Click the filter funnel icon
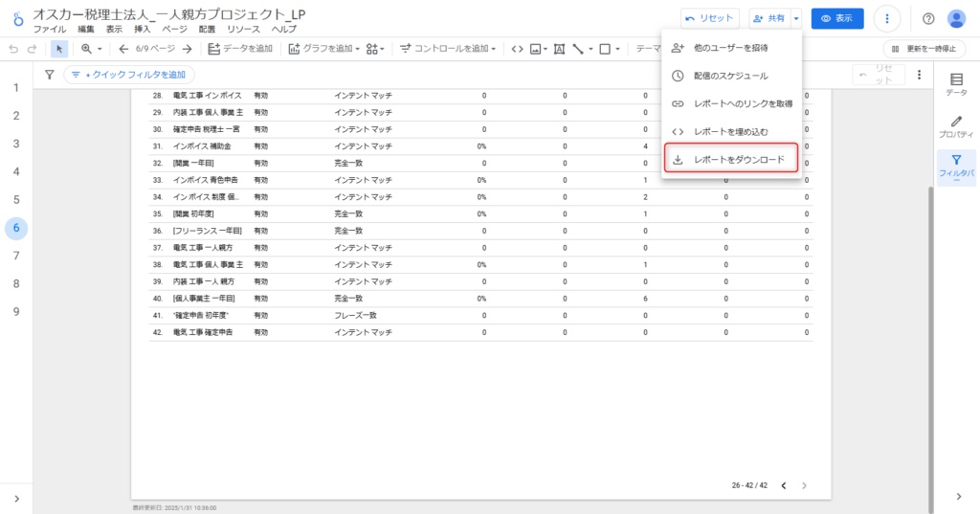980x514 pixels. tap(50, 74)
